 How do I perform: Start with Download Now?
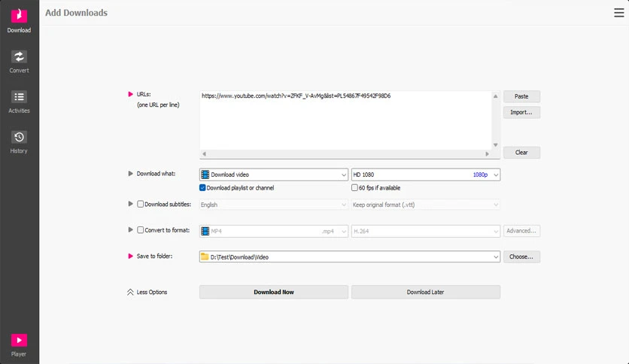click(x=274, y=292)
